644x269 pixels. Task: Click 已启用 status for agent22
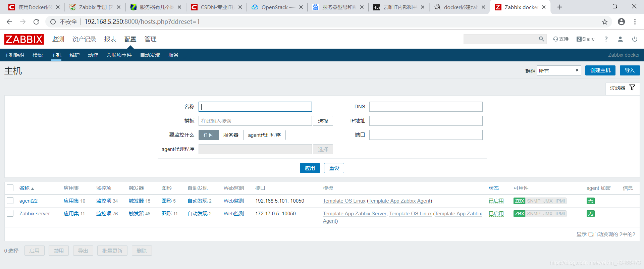click(x=496, y=201)
